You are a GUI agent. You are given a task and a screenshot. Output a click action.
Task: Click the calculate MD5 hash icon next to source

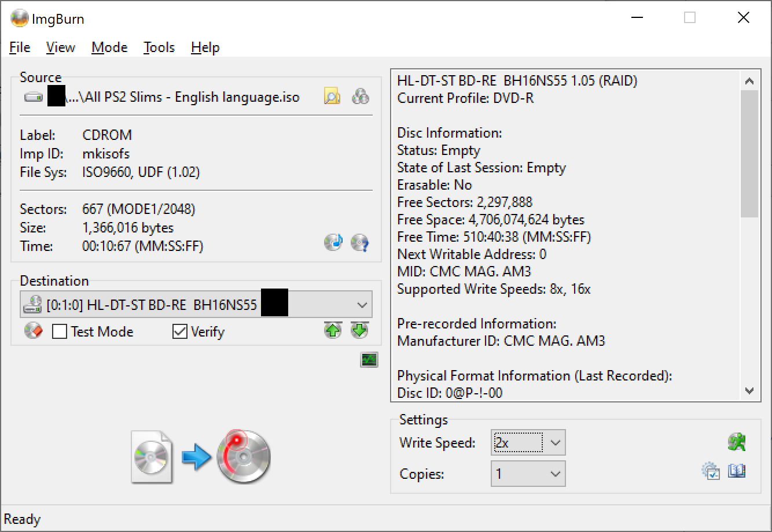[x=361, y=97]
